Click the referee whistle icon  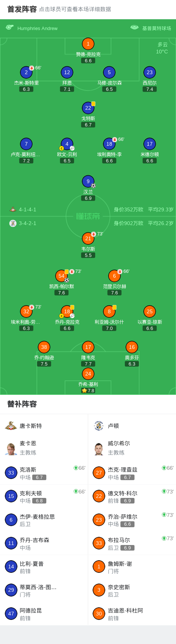(10, 27)
